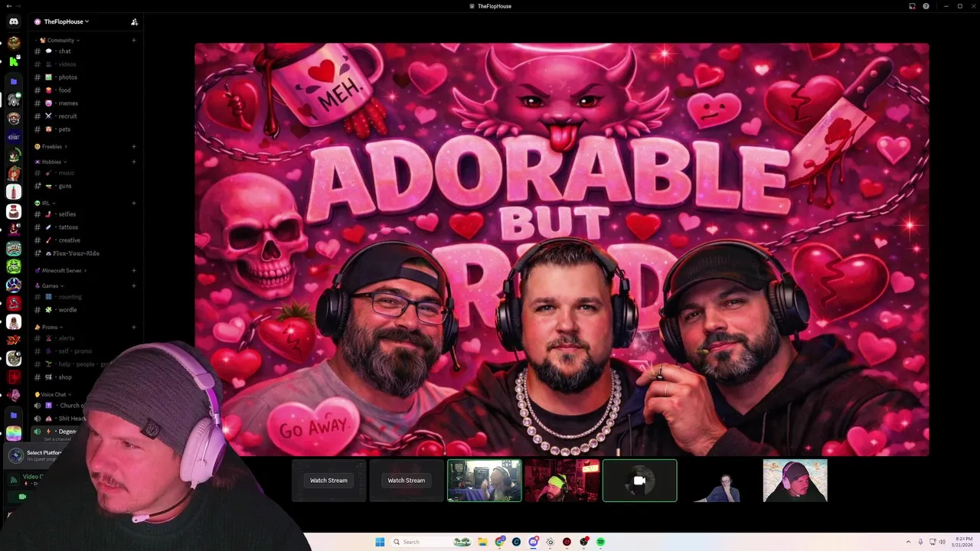Collapse the Hobbies category
Image resolution: width=980 pixels, height=551 pixels.
[x=52, y=161]
